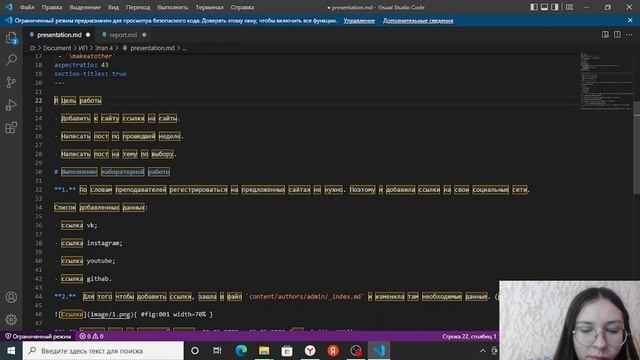This screenshot has width=640, height=360.
Task: Open the Windows Start menu
Action: click(x=11, y=351)
